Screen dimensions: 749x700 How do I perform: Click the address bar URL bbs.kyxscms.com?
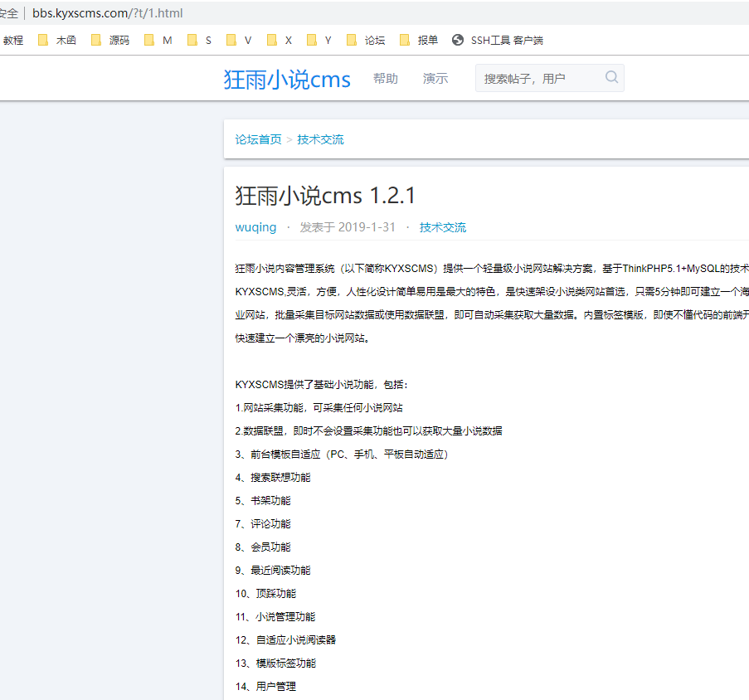pyautogui.click(x=108, y=13)
